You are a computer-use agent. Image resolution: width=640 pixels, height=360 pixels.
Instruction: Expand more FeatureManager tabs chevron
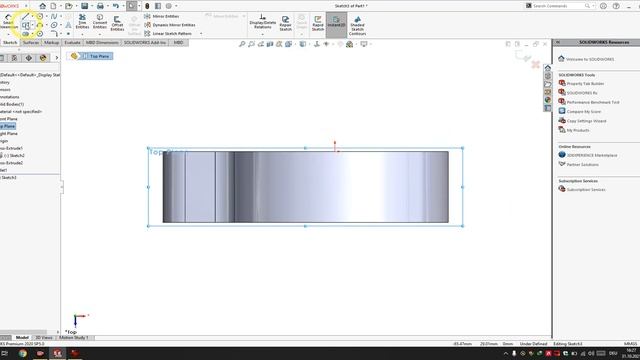tap(57, 58)
